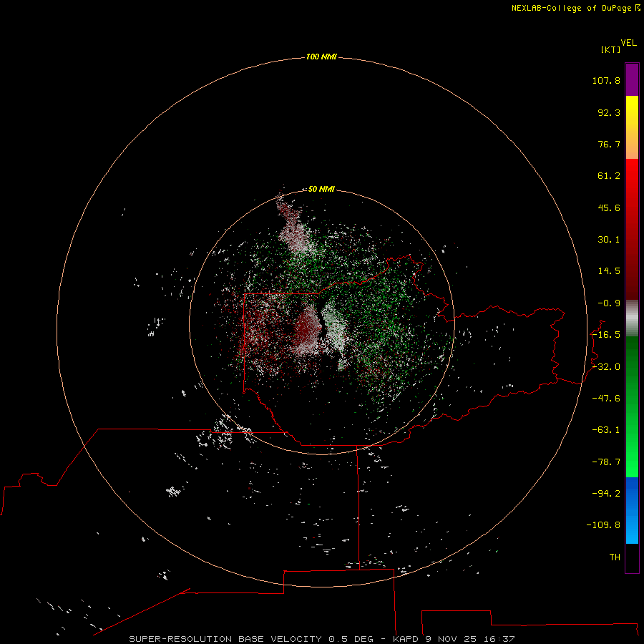Click the VEL legend title
Screen dimensions: 644x644
coord(628,43)
